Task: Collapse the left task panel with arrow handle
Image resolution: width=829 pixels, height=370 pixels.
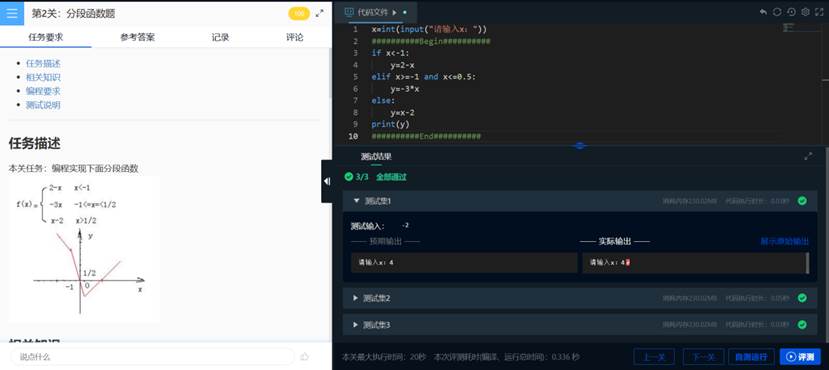Action: coord(327,181)
